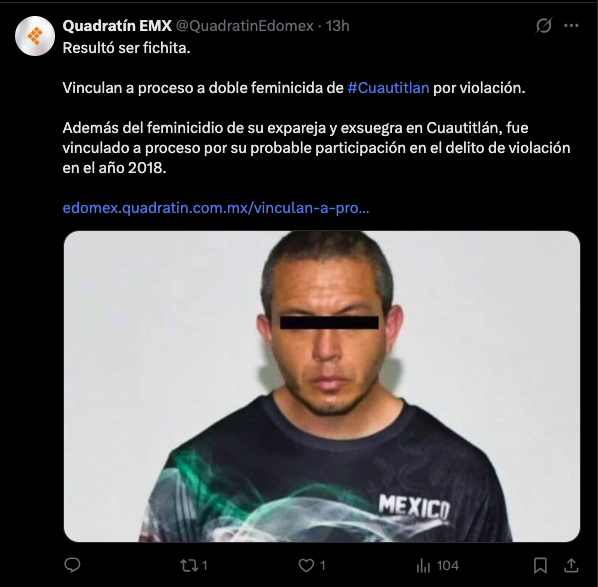Click the paragraph starting 'Además del feminicidio'
Screen dimensions: 598x587
tap(316, 148)
